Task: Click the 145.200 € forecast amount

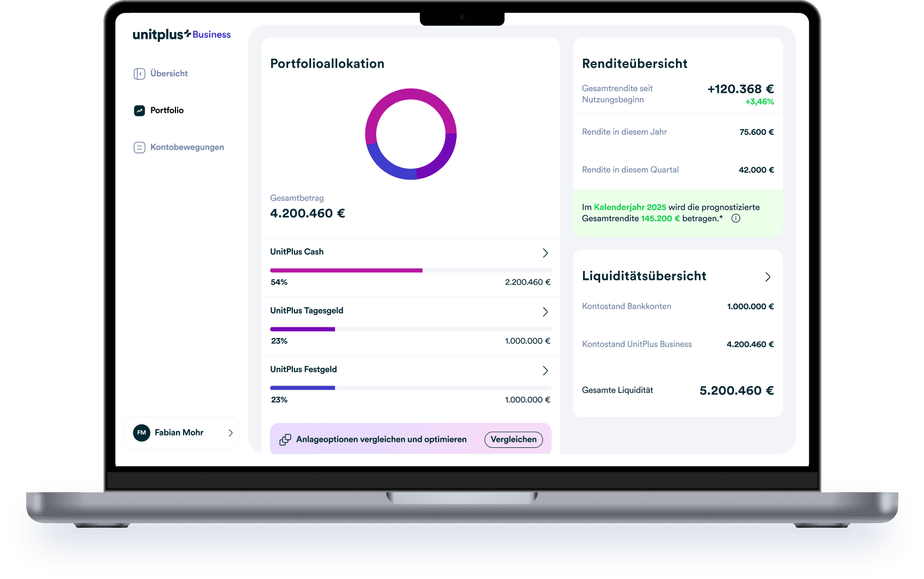Action: (x=660, y=219)
